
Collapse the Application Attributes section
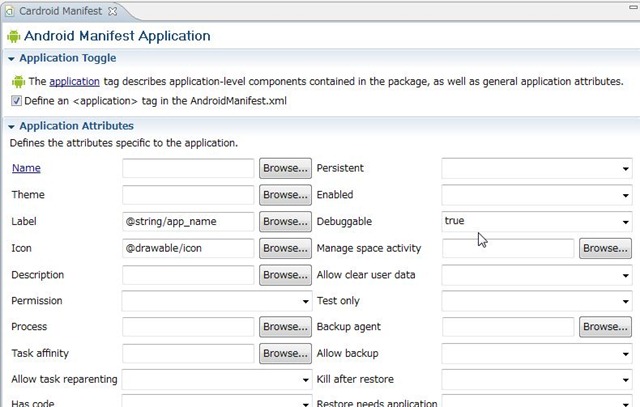[11, 126]
